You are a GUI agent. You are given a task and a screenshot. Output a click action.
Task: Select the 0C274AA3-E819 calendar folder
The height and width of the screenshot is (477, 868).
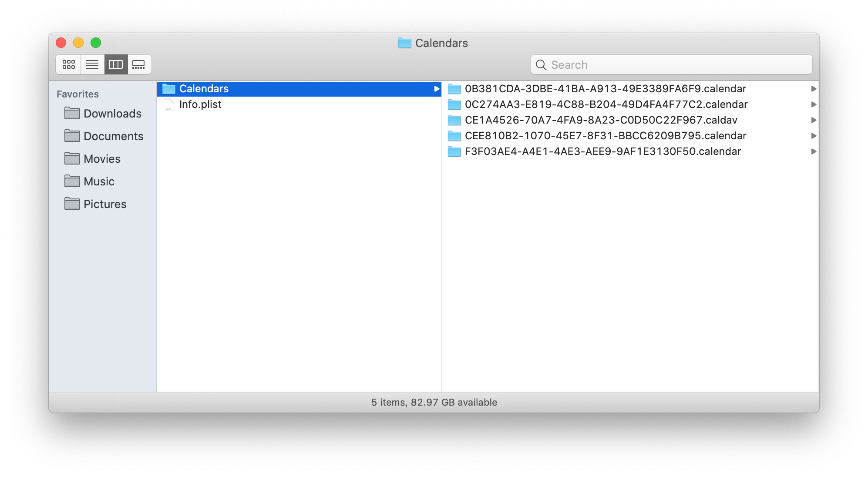pyautogui.click(x=630, y=104)
